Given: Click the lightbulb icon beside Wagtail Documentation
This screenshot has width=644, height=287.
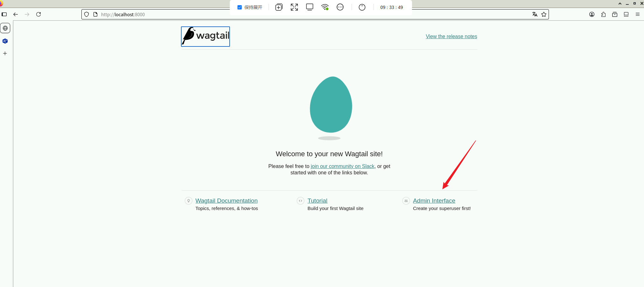Looking at the screenshot, I should click(x=189, y=201).
